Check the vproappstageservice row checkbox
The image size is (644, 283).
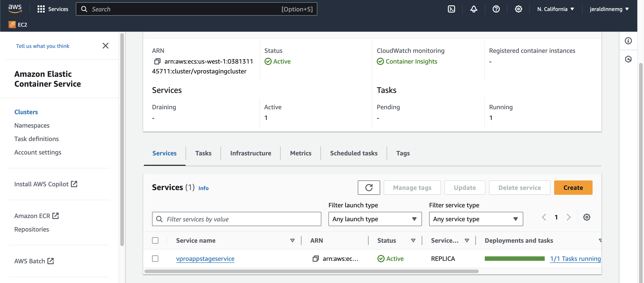coord(155,258)
